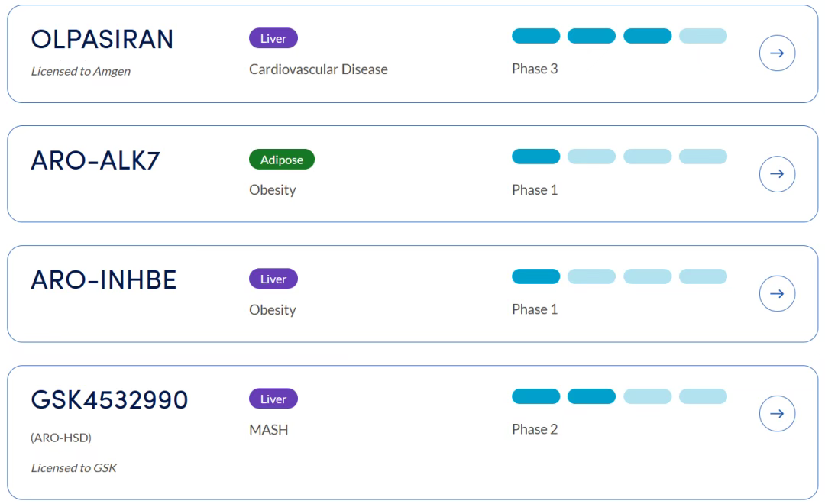825x504 pixels.
Task: Click the Liver tag on the OLPASIRAN card
Action: [x=273, y=38]
